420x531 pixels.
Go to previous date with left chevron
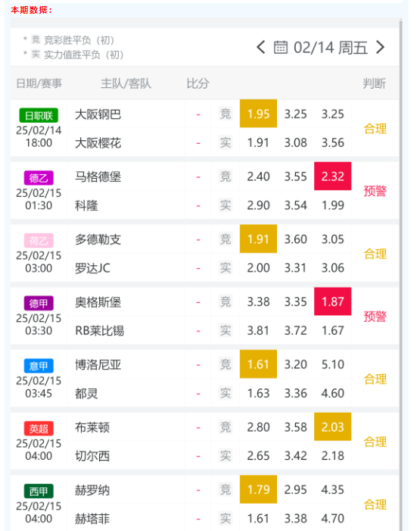point(260,47)
